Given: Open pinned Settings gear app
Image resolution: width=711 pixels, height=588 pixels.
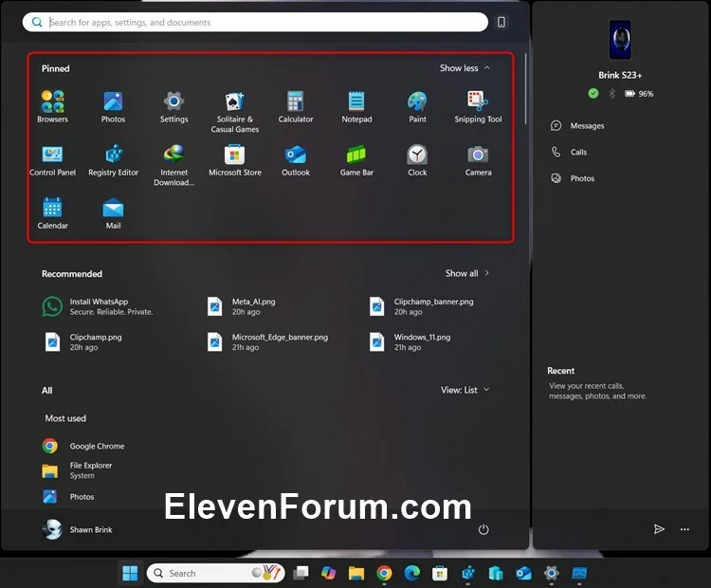Looking at the screenshot, I should (173, 107).
